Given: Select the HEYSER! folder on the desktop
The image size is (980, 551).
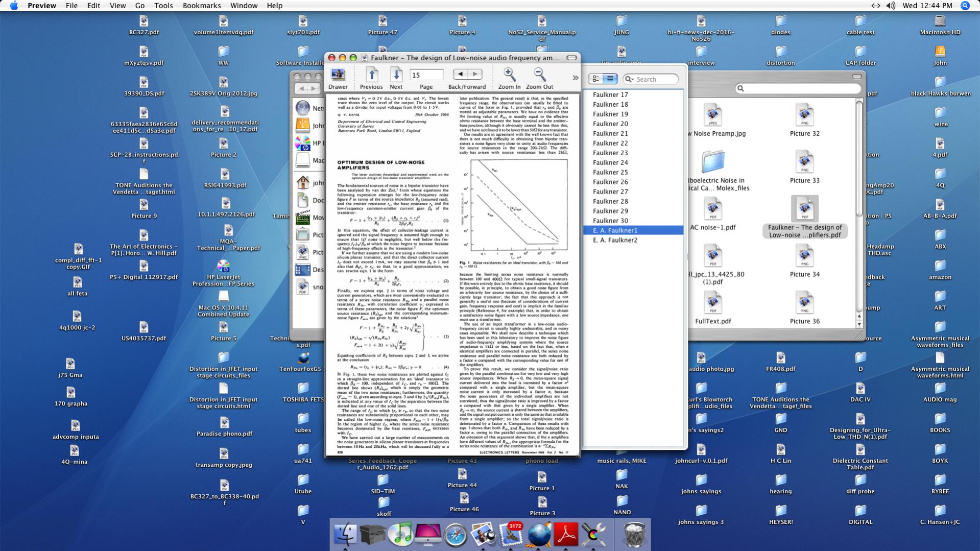Looking at the screenshot, I should click(780, 515).
